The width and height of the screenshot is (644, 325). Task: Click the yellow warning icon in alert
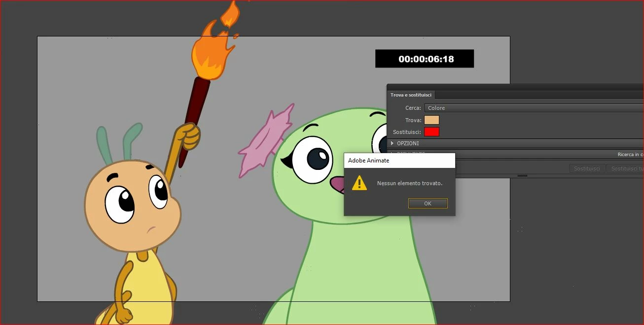(359, 183)
